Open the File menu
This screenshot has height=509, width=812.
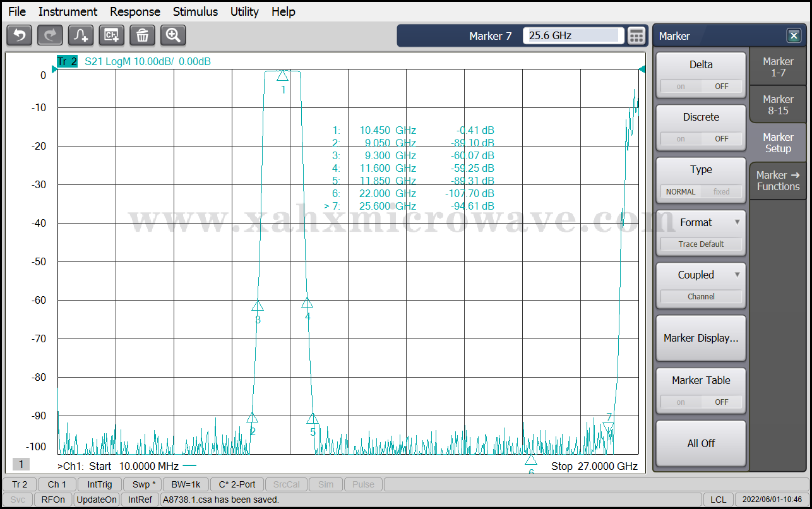(17, 11)
